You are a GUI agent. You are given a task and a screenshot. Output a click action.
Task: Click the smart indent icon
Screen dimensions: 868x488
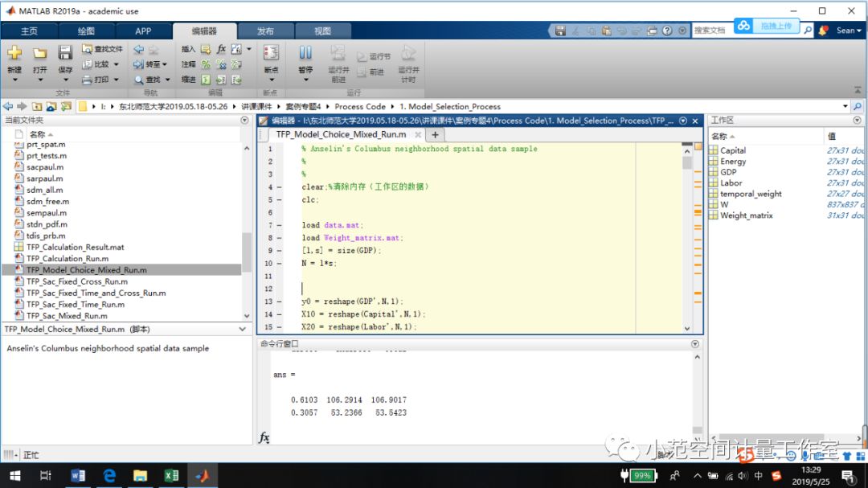tap(206, 80)
